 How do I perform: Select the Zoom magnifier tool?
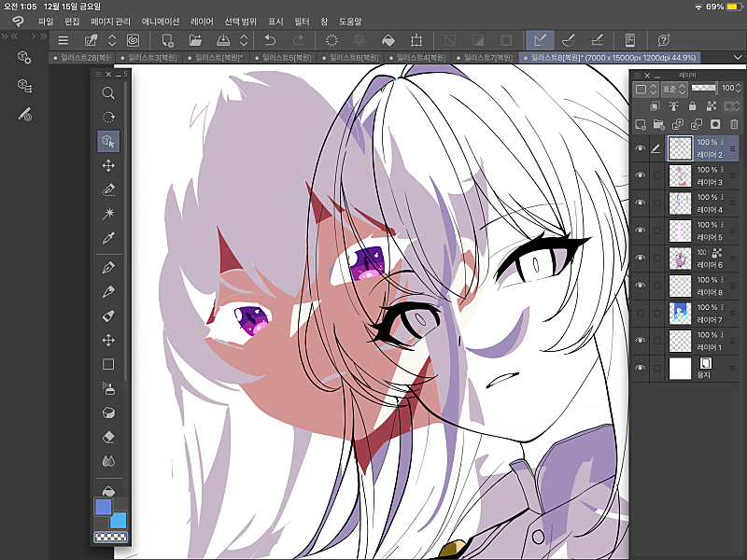(x=108, y=93)
